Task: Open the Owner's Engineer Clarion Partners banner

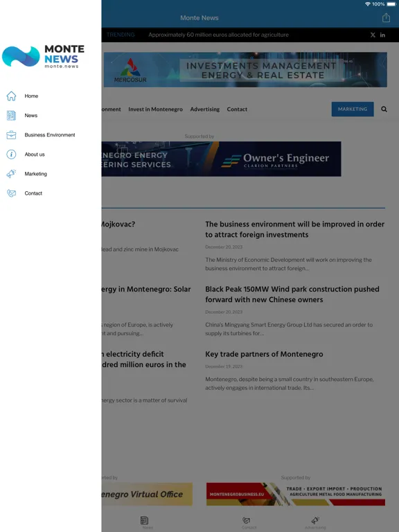Action: (221, 159)
